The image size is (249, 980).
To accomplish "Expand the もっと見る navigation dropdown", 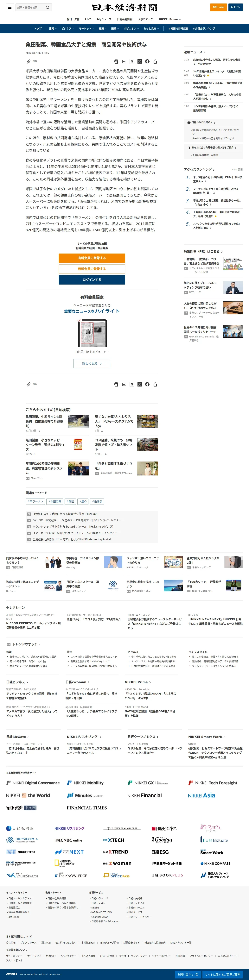I will (151, 28).
